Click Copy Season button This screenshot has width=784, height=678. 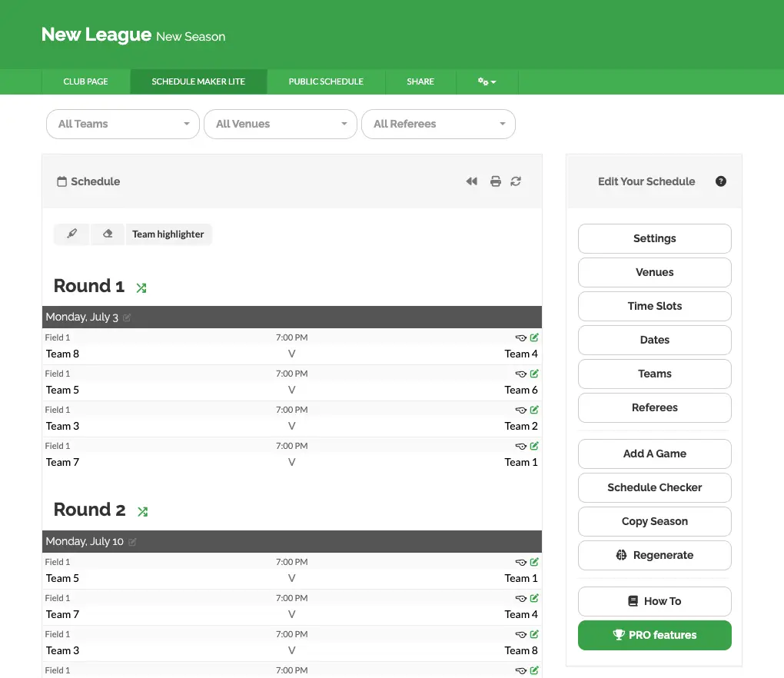tap(655, 521)
